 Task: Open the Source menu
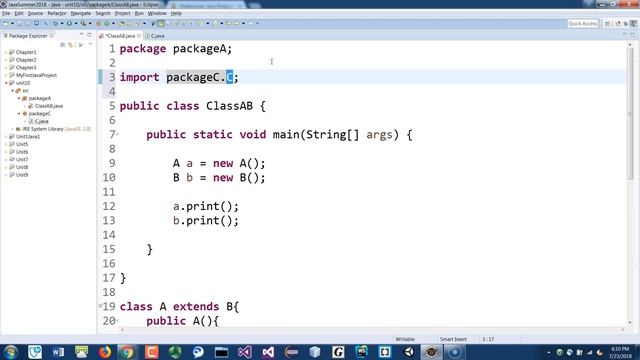[x=35, y=13]
